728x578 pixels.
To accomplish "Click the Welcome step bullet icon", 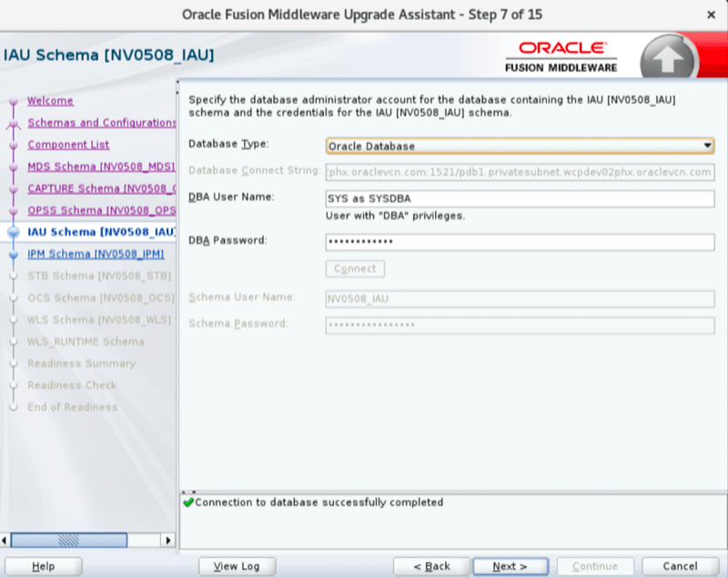I will pyautogui.click(x=14, y=101).
